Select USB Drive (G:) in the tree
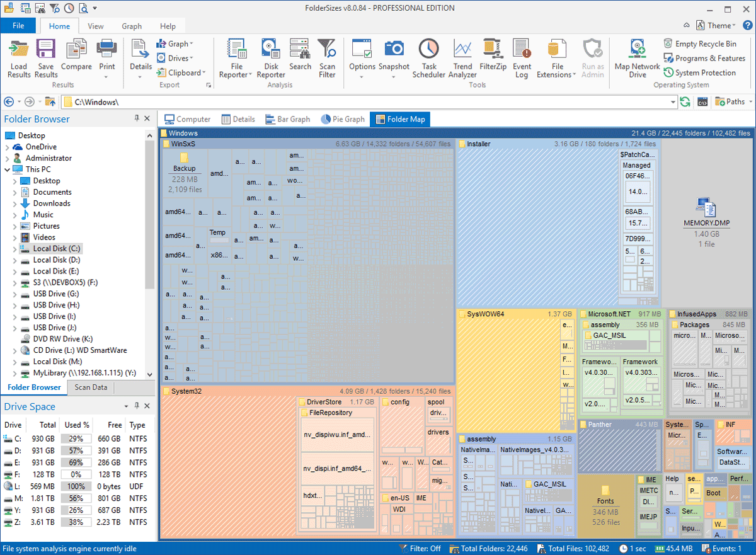 [x=56, y=294]
